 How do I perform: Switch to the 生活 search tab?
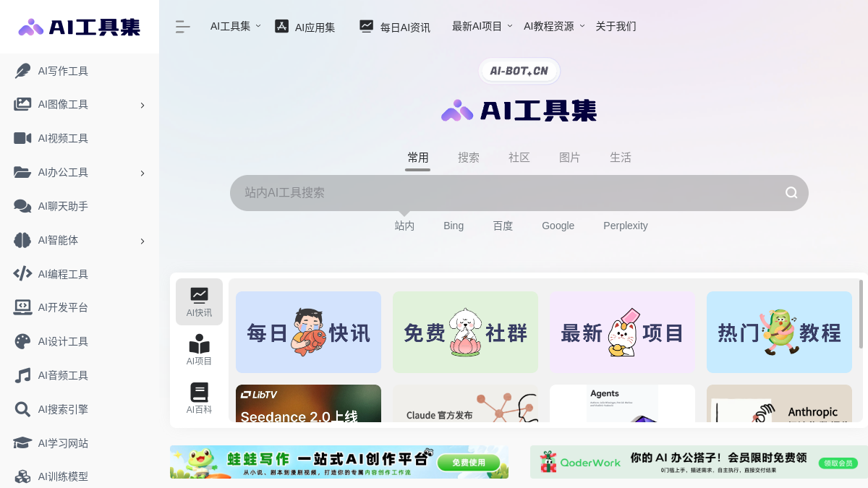click(x=621, y=158)
